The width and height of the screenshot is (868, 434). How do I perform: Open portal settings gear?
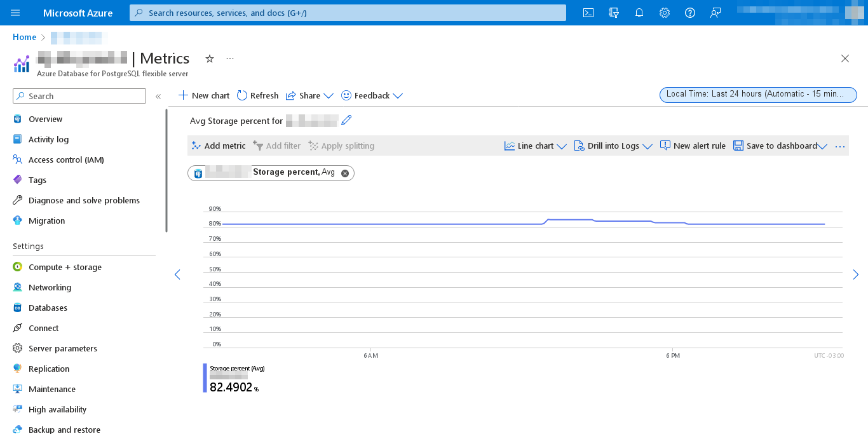point(665,13)
